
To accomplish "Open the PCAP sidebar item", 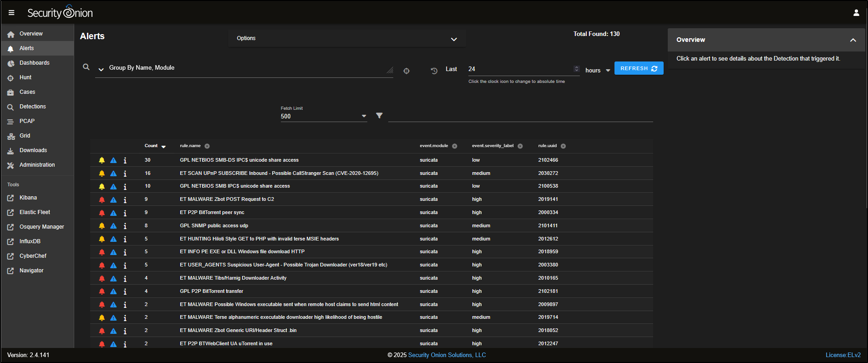I will tap(27, 121).
